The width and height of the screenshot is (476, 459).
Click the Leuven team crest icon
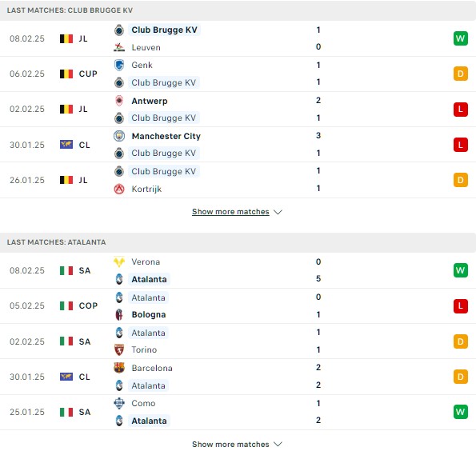pos(119,47)
